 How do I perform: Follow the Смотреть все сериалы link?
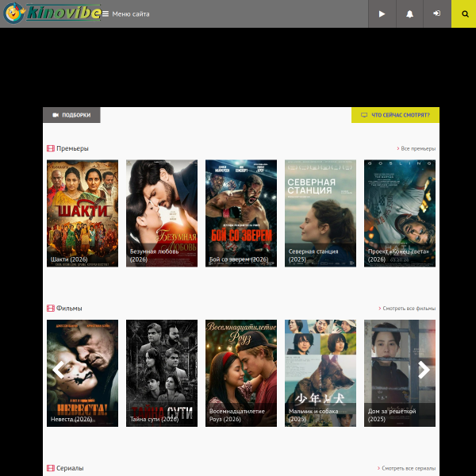pyautogui.click(x=408, y=468)
